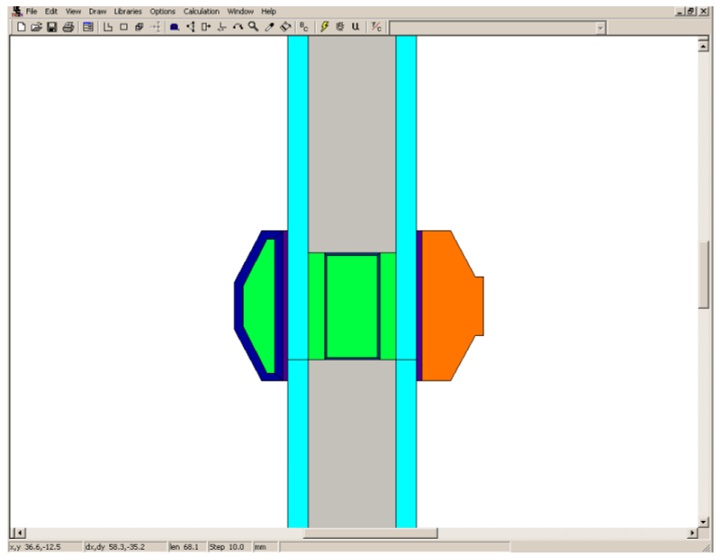This screenshot has width=721, height=557.
Task: Open the Draw menu
Action: coord(97,11)
